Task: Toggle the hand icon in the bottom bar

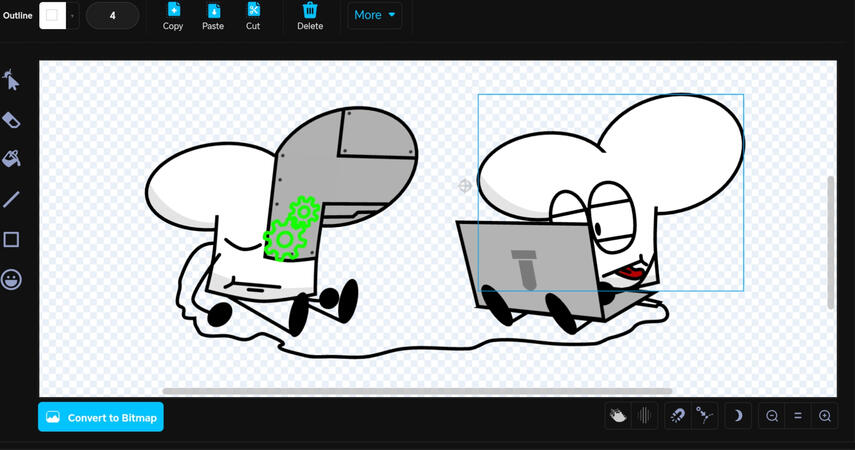Action: click(619, 416)
